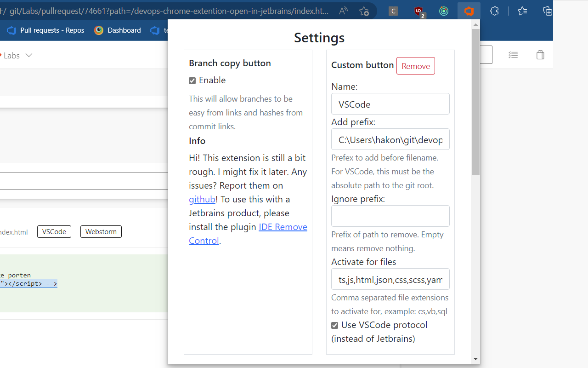The height and width of the screenshot is (368, 588).
Task: Open the Collections icon
Action: click(x=547, y=11)
